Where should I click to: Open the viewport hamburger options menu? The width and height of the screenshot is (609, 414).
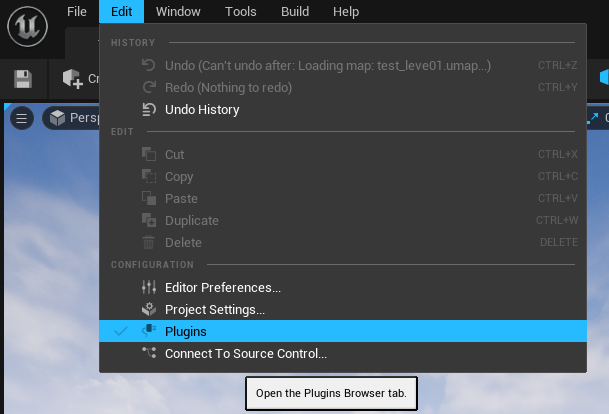coord(22,118)
